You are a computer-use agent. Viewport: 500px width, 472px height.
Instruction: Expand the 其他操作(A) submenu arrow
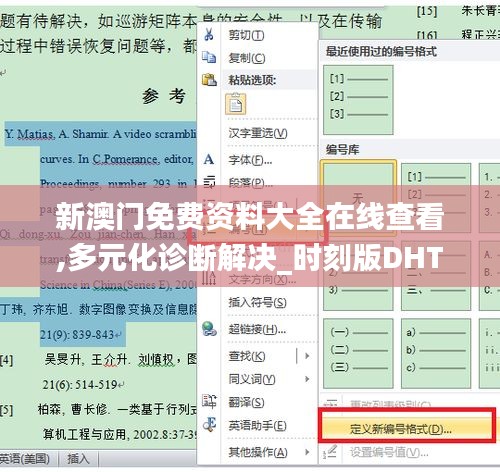coord(307,452)
